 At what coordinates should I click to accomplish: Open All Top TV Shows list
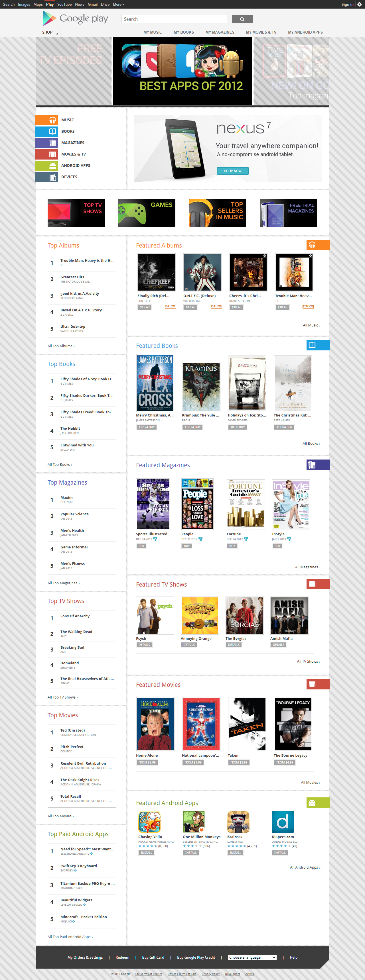click(62, 697)
